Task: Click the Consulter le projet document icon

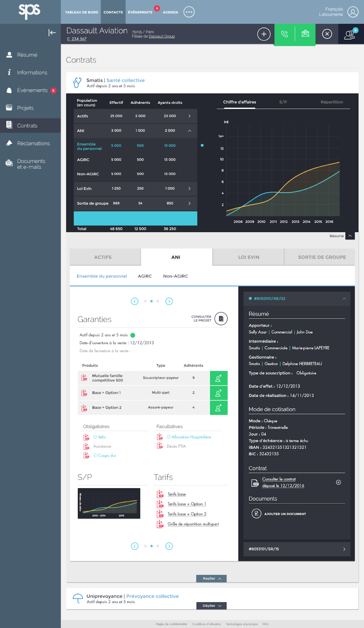Action: (x=221, y=319)
